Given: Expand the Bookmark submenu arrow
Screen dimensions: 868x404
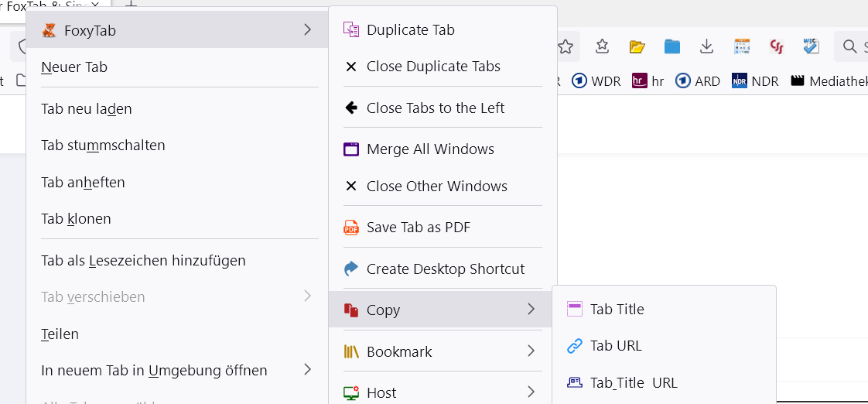Looking at the screenshot, I should pos(531,351).
